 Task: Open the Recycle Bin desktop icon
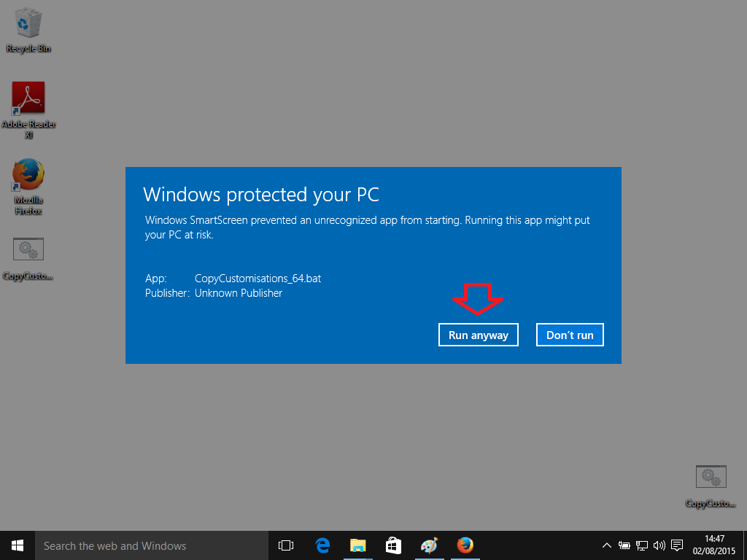[28, 29]
